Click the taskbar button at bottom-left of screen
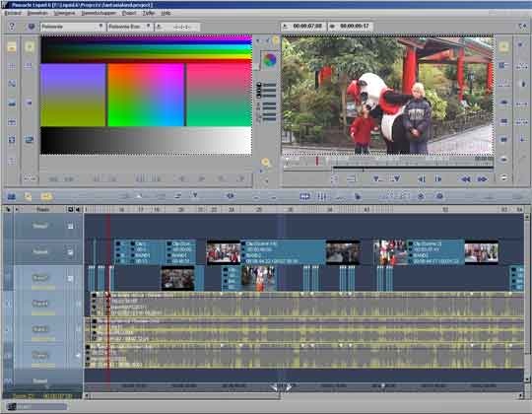532x414 pixels. click(37, 406)
